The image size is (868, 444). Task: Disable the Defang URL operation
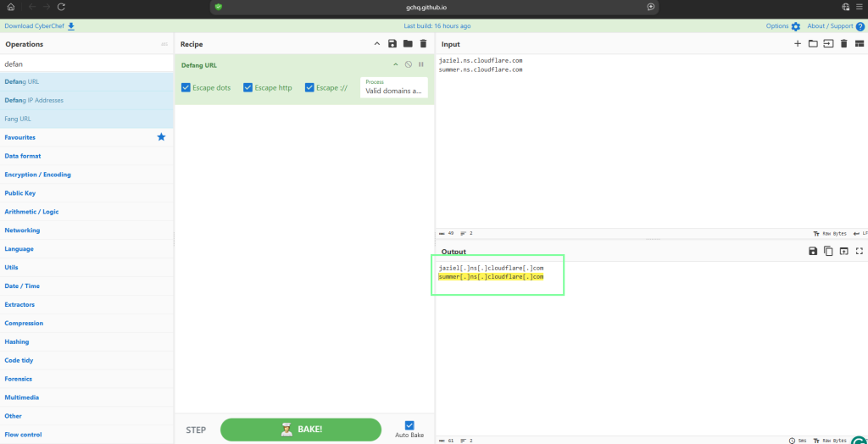pos(408,64)
